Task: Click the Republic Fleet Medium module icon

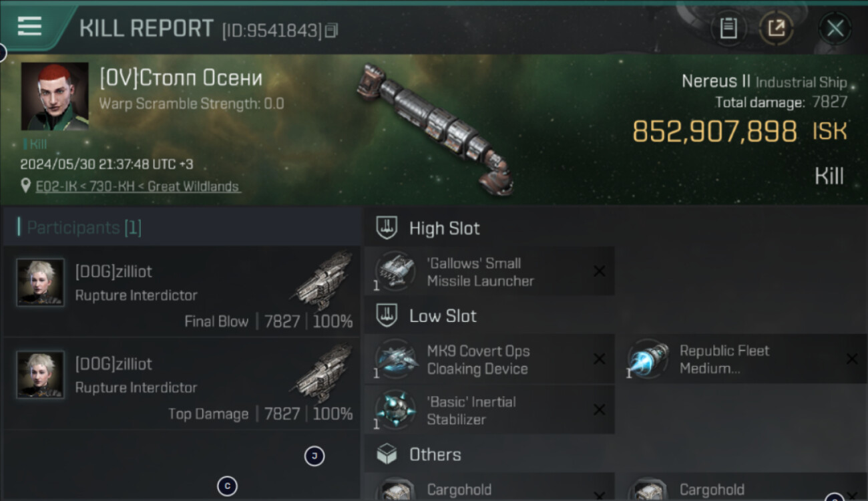Action: coord(648,359)
